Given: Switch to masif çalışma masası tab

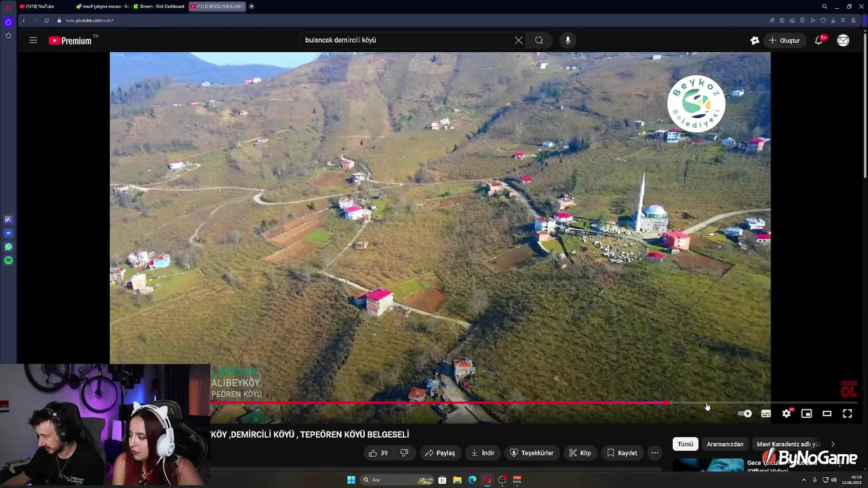Looking at the screenshot, I should (102, 6).
